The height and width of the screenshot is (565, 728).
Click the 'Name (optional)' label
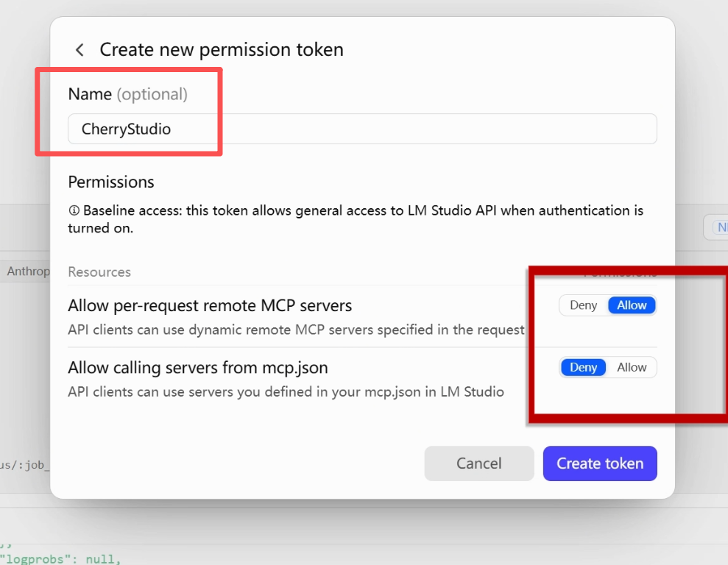(127, 94)
